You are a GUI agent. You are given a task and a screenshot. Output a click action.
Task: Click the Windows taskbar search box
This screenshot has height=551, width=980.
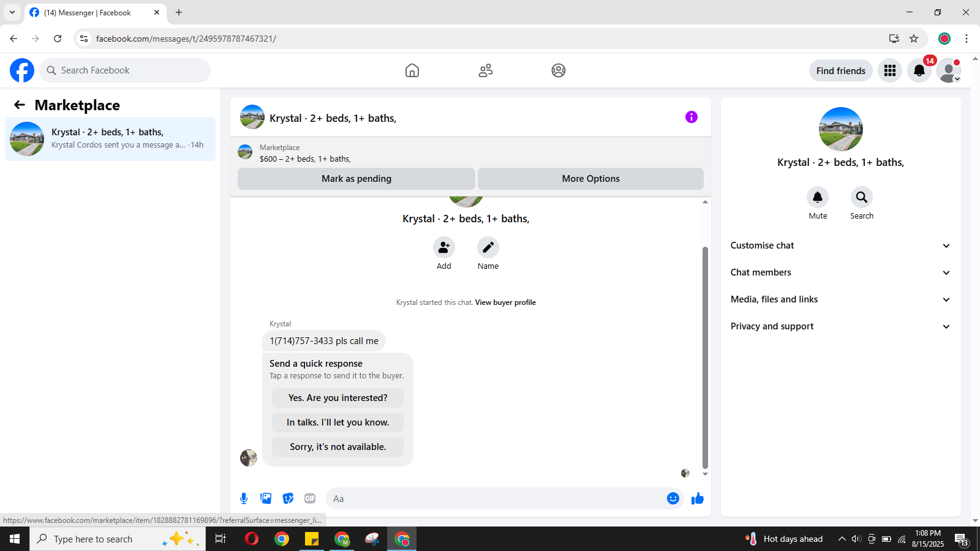pyautogui.click(x=118, y=539)
